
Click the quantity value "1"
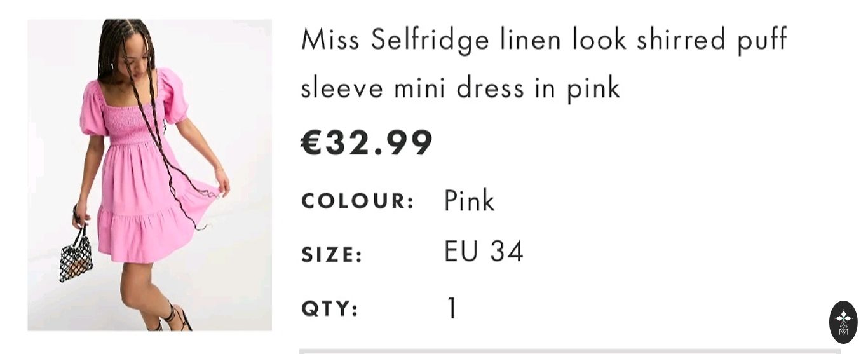point(452,309)
